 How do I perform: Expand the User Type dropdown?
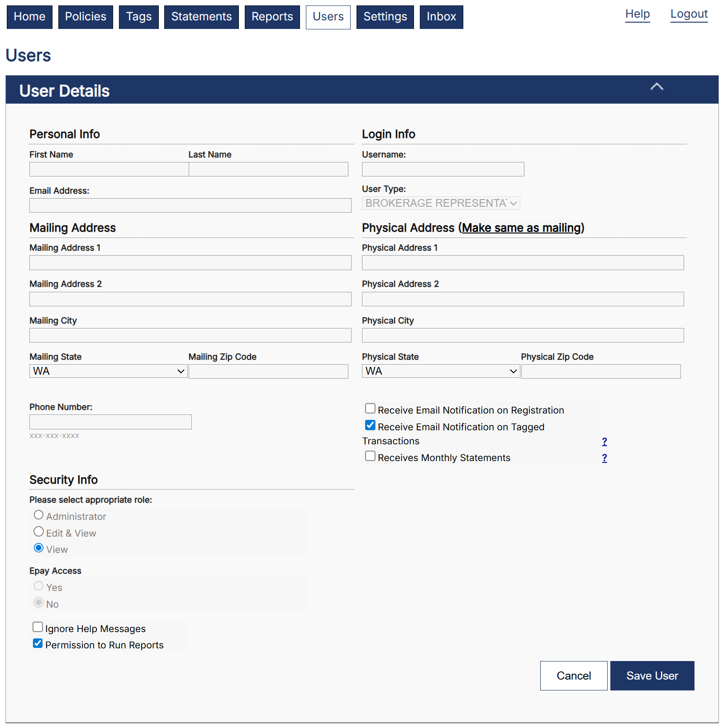pos(441,203)
